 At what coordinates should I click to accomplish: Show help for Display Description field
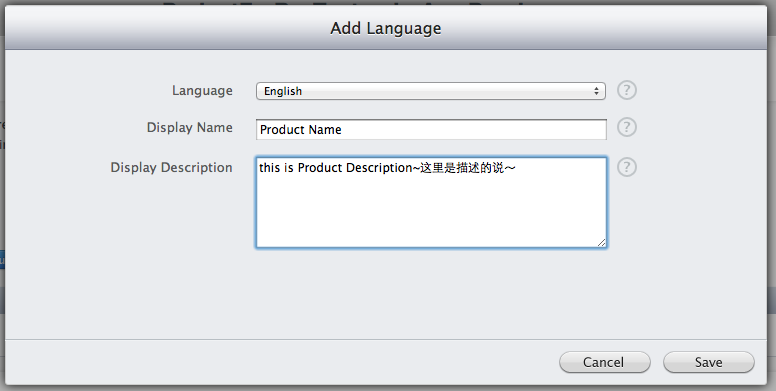pos(627,167)
